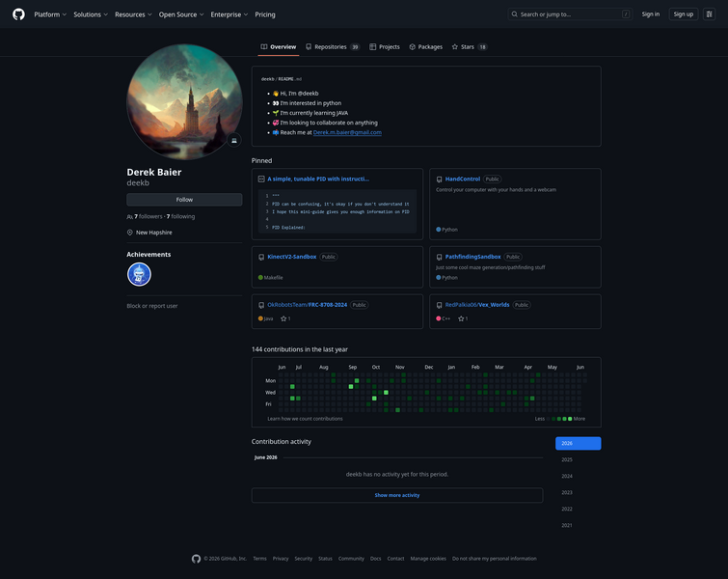Open the Status footer link

click(x=325, y=559)
